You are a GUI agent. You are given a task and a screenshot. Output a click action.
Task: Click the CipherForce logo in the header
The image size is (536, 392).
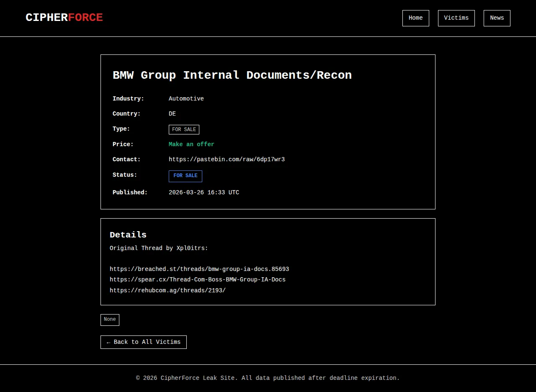point(64,18)
